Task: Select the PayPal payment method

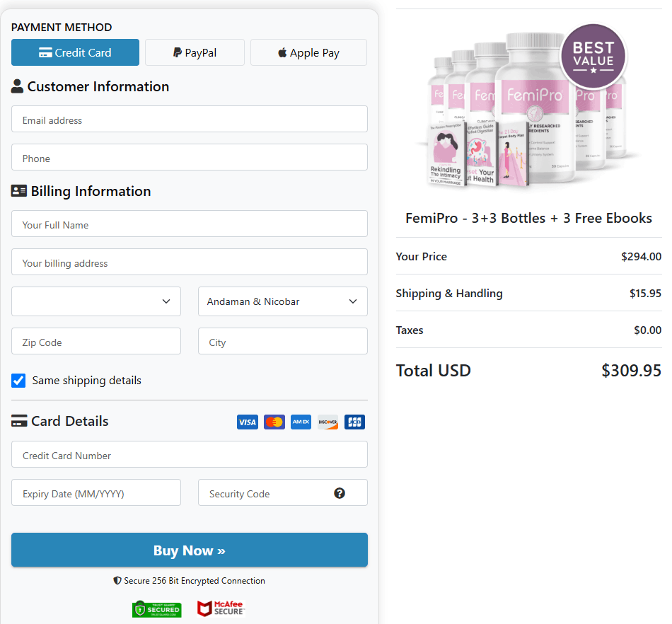Action: (195, 52)
